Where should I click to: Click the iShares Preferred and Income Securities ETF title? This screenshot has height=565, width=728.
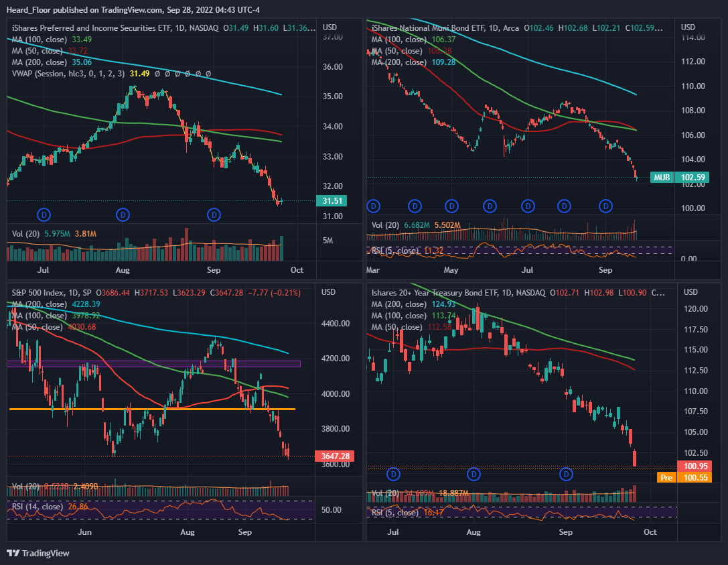92,28
